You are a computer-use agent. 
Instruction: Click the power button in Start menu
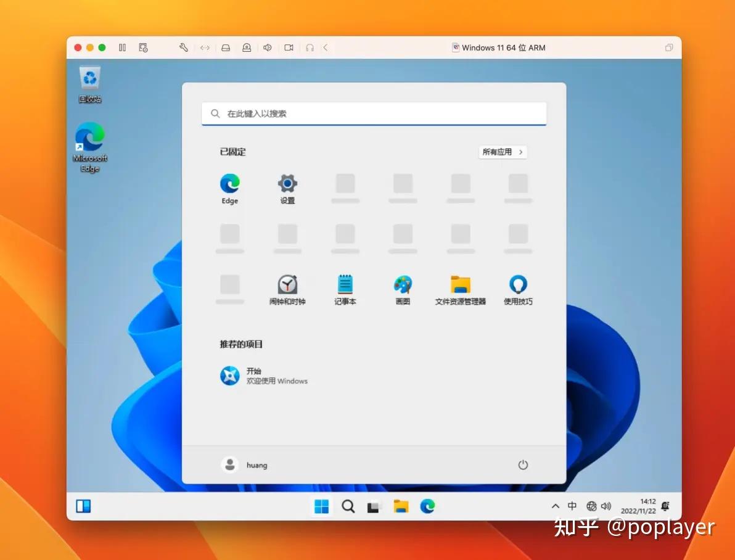[523, 465]
